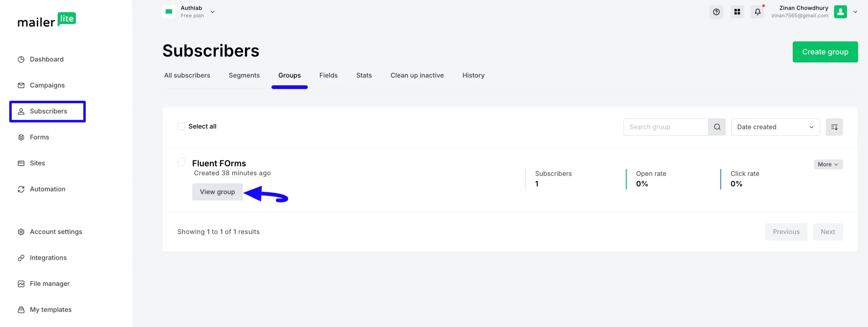
Task: Click the Free plan label
Action: coord(192,16)
